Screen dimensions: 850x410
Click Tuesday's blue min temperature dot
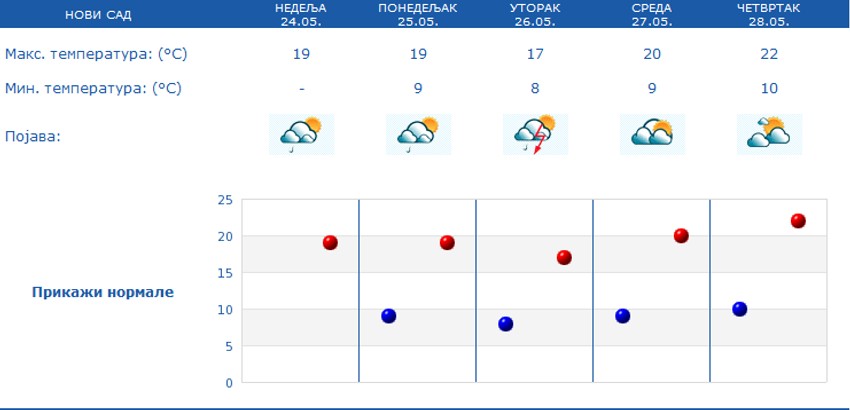coord(506,324)
